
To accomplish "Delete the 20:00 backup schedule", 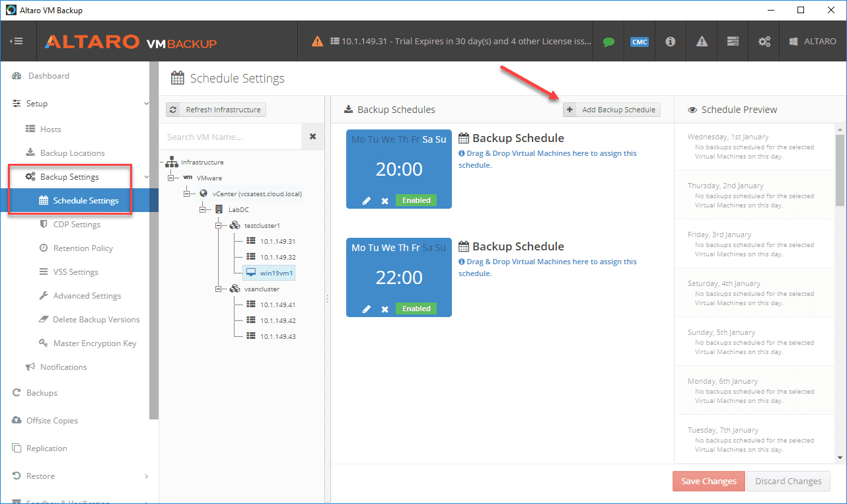I will coord(385,201).
